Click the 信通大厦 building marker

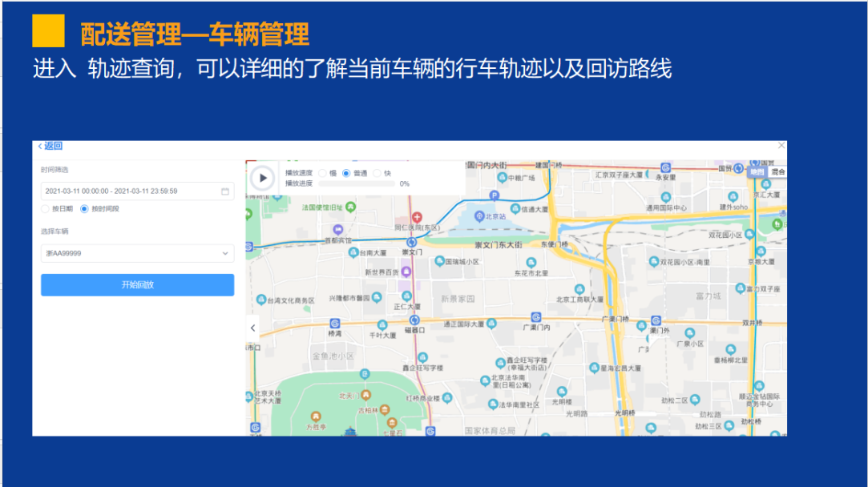point(515,208)
